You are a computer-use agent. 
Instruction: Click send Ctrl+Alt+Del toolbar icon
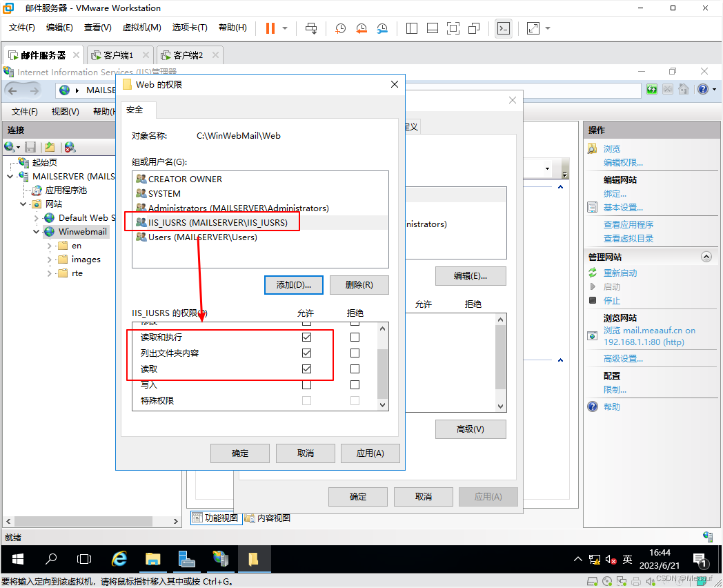pyautogui.click(x=311, y=28)
